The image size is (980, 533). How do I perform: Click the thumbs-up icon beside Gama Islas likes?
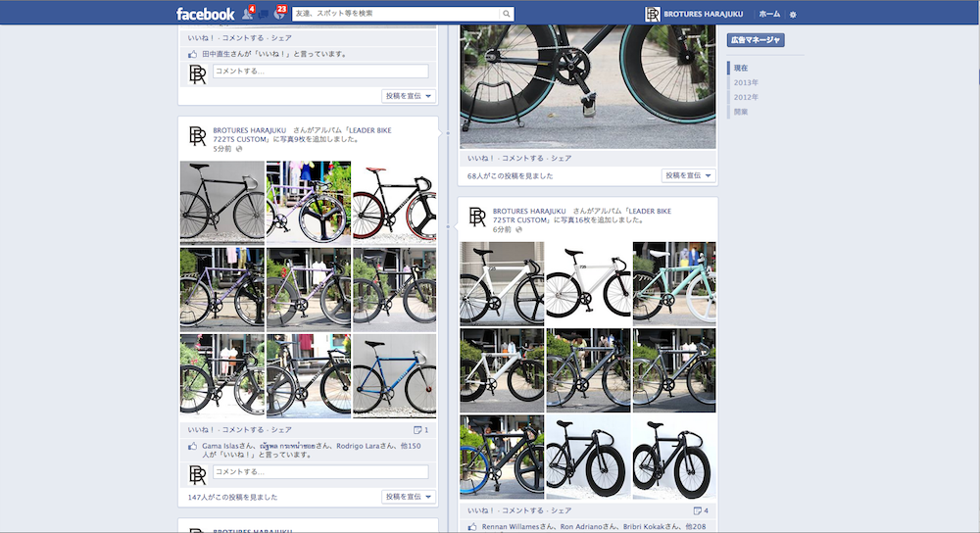pyautogui.click(x=192, y=446)
